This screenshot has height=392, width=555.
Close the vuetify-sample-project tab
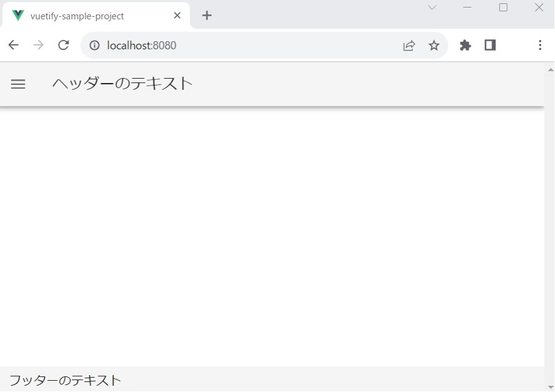pos(177,16)
